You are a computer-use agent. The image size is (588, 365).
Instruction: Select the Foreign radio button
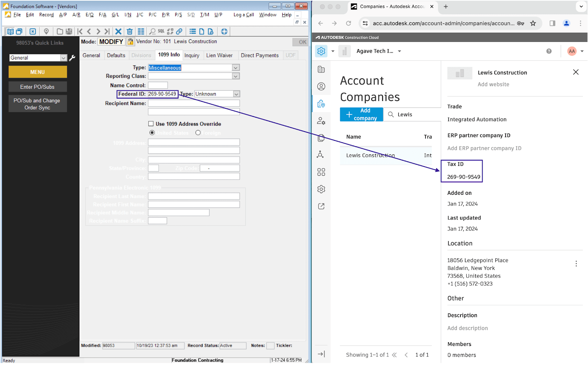point(198,133)
